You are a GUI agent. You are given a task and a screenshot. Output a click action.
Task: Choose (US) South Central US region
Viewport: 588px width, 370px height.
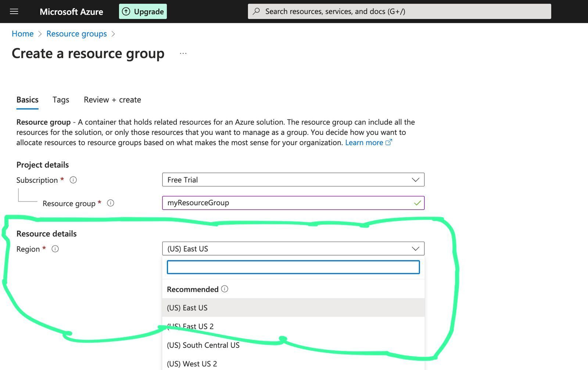(293, 345)
